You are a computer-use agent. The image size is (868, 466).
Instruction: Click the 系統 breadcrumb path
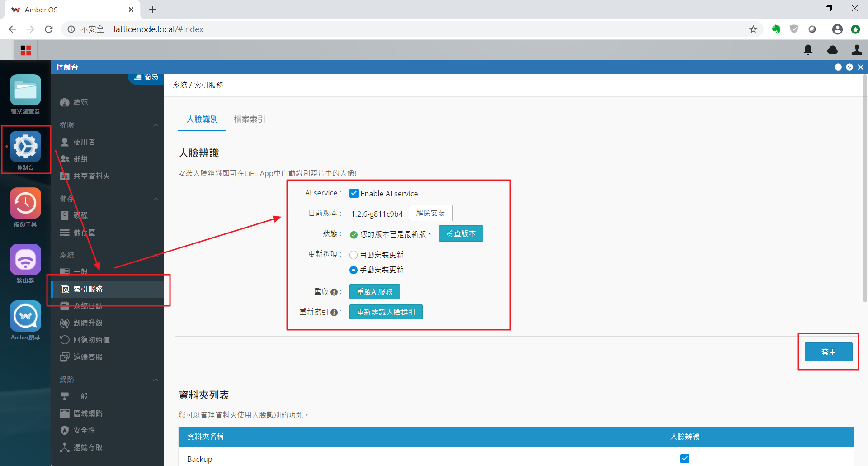[x=180, y=85]
